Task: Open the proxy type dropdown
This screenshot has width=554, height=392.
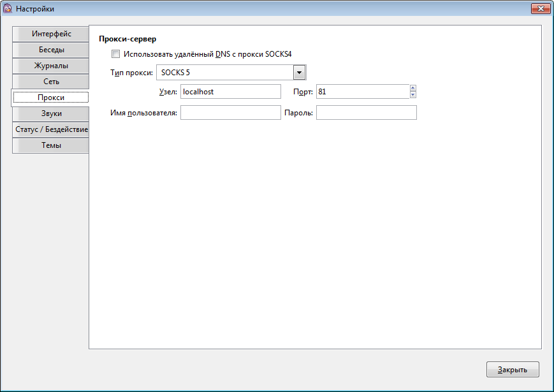Action: tap(231, 73)
